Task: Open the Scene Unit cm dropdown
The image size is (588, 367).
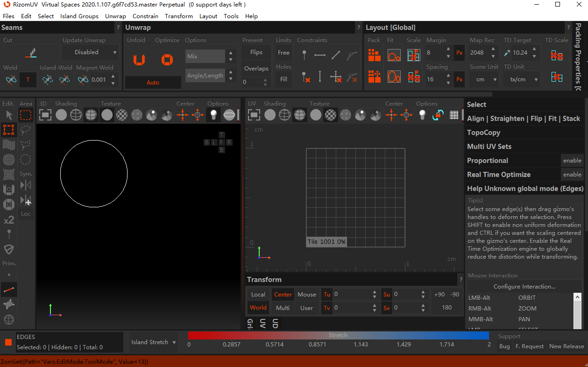Action: [x=484, y=79]
